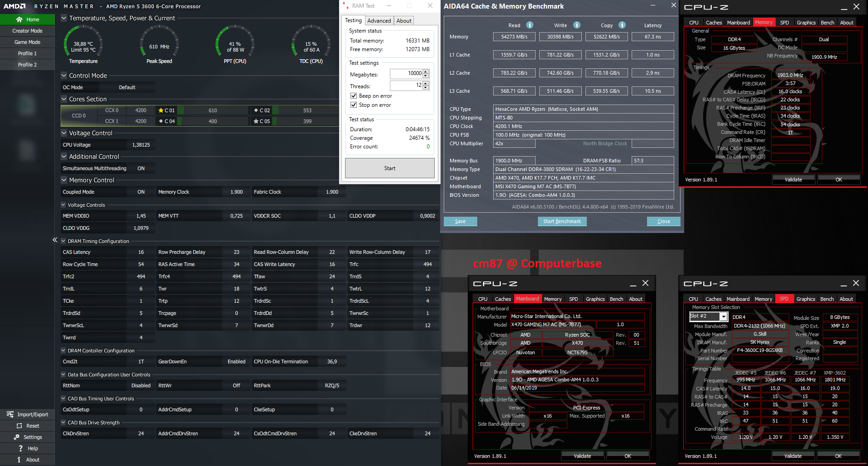868x466 pixels.
Task: Open Caches tab in CPU-Z Mainboard window
Action: coord(503,299)
